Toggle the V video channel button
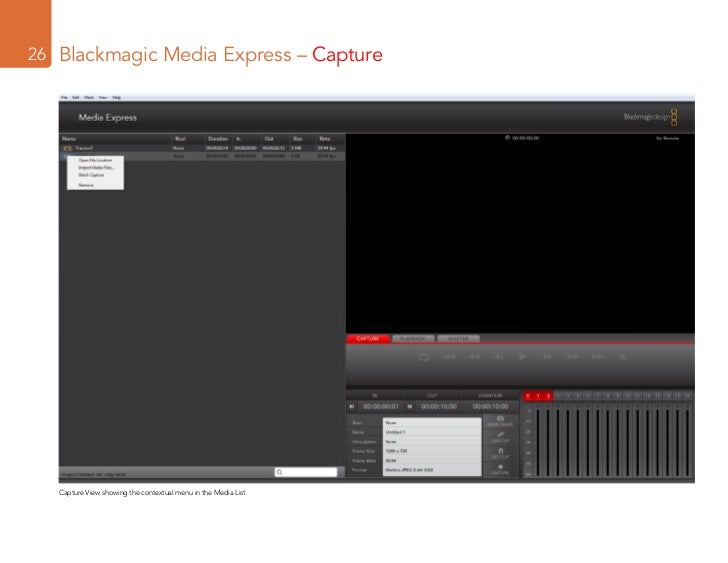The width and height of the screenshot is (728, 563). click(528, 396)
